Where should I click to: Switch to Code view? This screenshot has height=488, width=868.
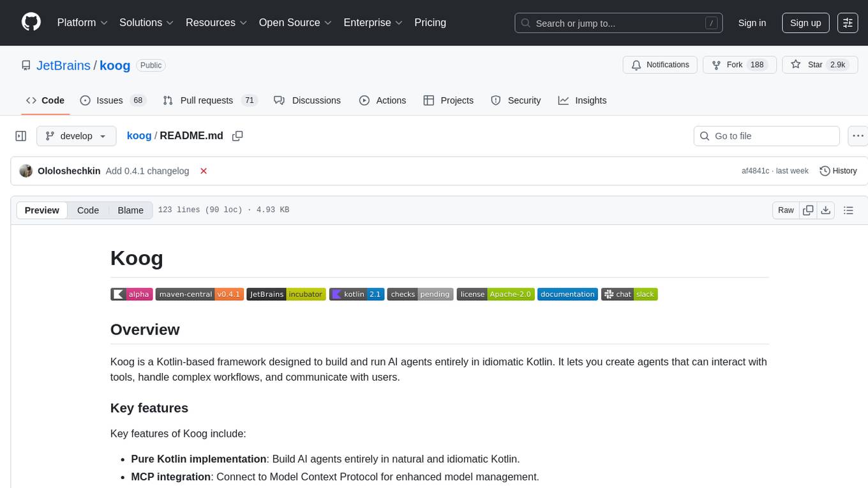88,210
